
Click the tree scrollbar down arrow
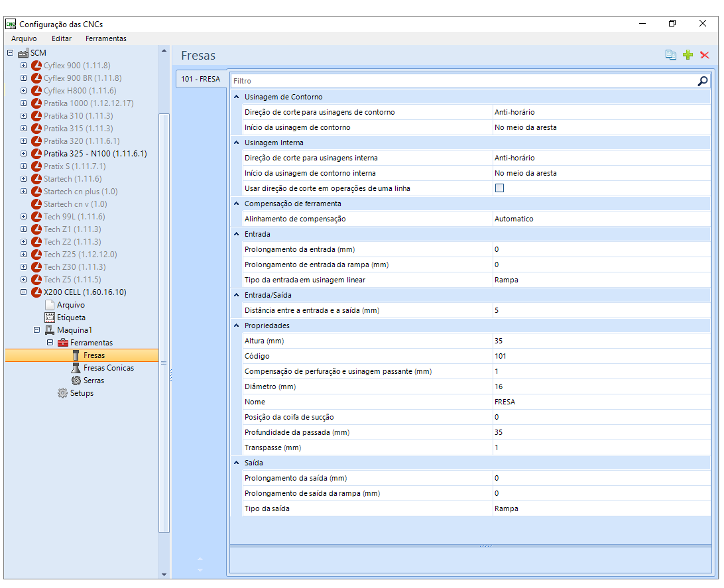(164, 574)
